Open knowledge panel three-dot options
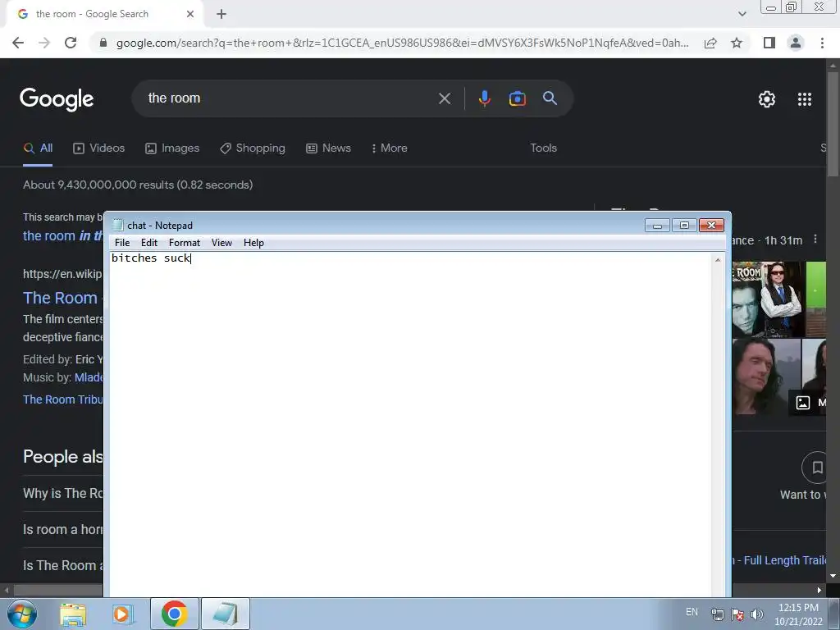The width and height of the screenshot is (840, 630). 815,240
